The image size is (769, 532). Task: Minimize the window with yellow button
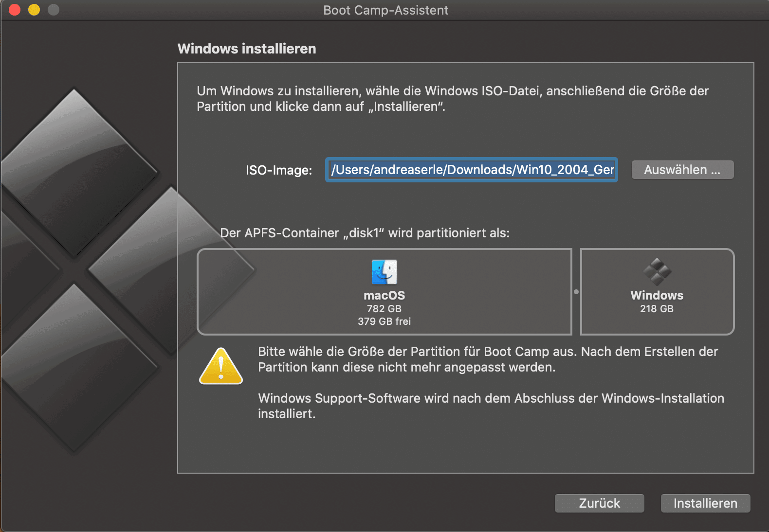[x=34, y=10]
